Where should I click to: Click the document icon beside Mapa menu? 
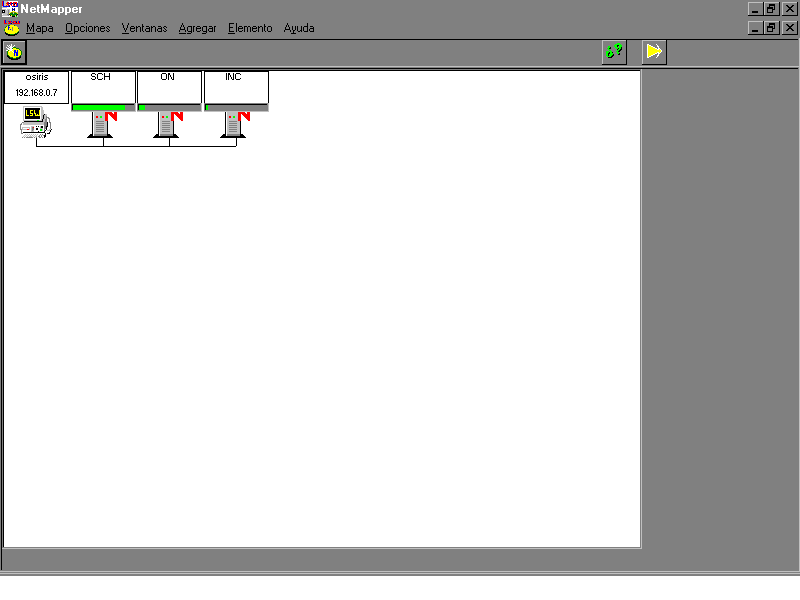pyautogui.click(x=12, y=28)
